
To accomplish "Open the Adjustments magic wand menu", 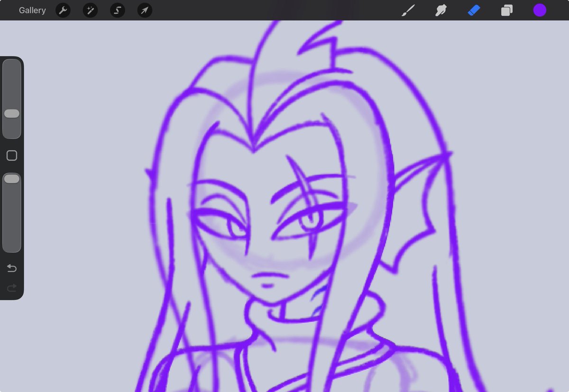I will (x=90, y=10).
